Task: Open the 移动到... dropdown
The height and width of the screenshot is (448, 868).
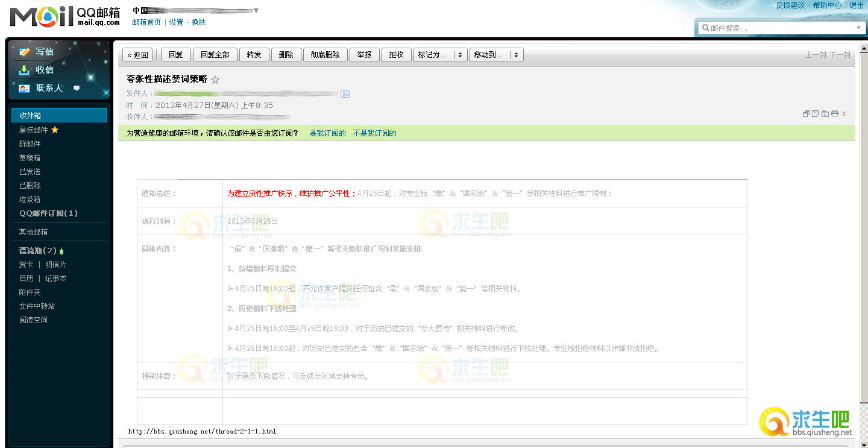Action: [496, 55]
